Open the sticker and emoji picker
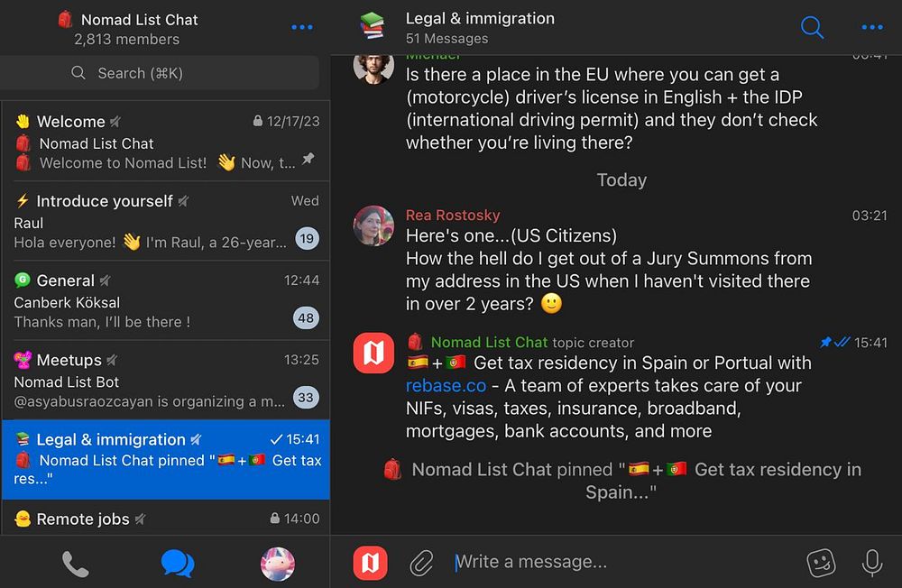Viewport: 902px width, 588px height. (821, 563)
